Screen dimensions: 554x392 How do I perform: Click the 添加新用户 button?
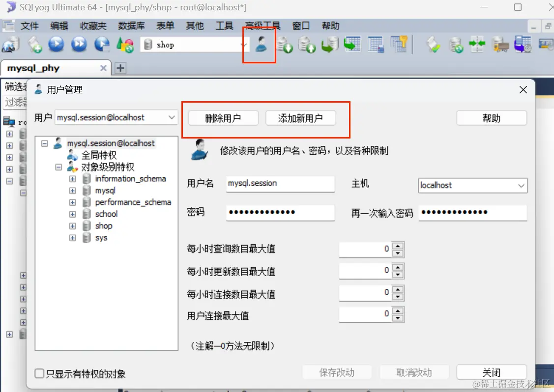click(300, 118)
